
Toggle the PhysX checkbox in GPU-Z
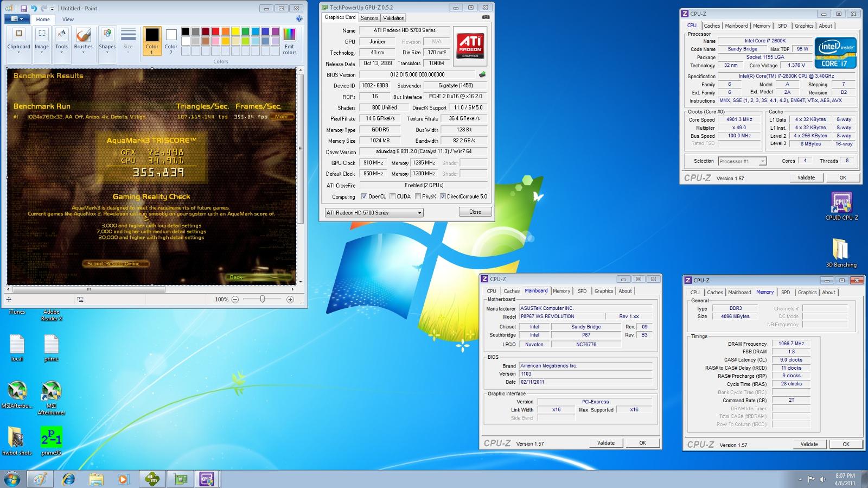418,197
